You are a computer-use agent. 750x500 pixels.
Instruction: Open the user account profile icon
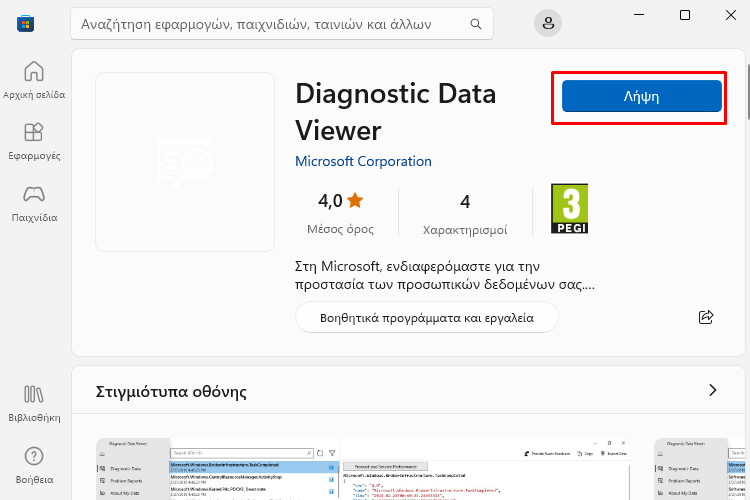point(548,23)
